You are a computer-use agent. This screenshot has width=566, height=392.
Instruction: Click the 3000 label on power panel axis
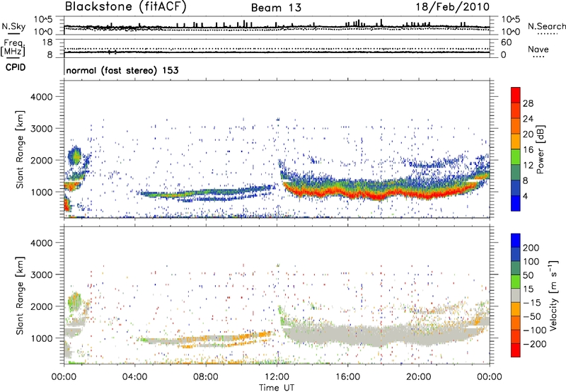42,129
